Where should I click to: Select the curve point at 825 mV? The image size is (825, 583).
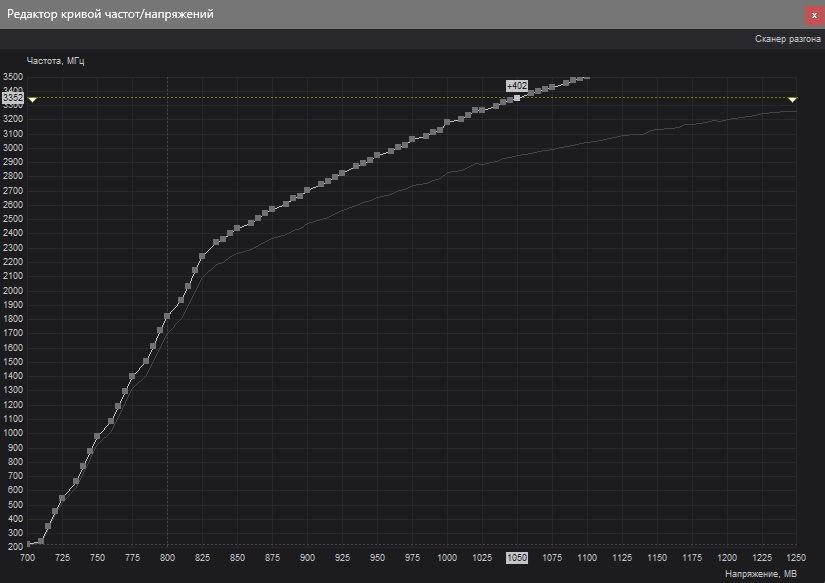pos(202,256)
